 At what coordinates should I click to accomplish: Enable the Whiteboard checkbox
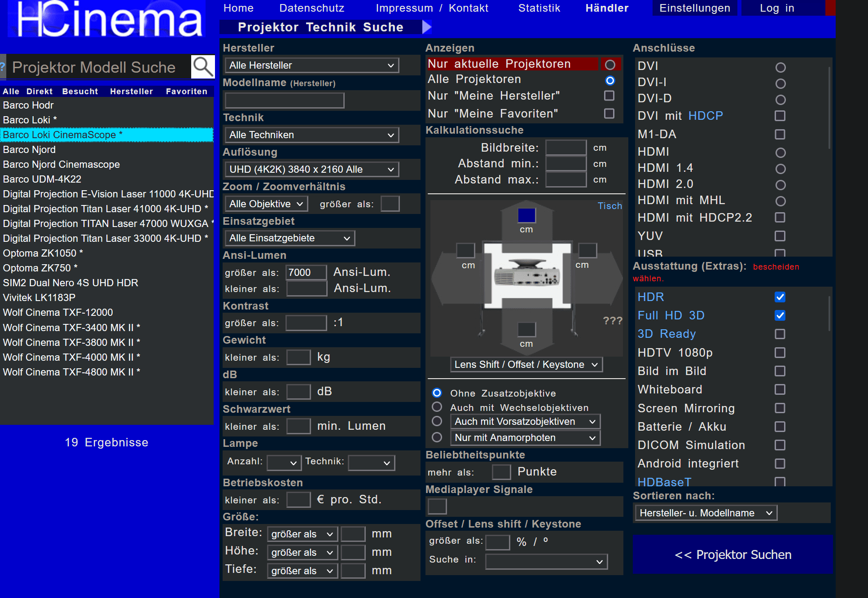tap(780, 389)
